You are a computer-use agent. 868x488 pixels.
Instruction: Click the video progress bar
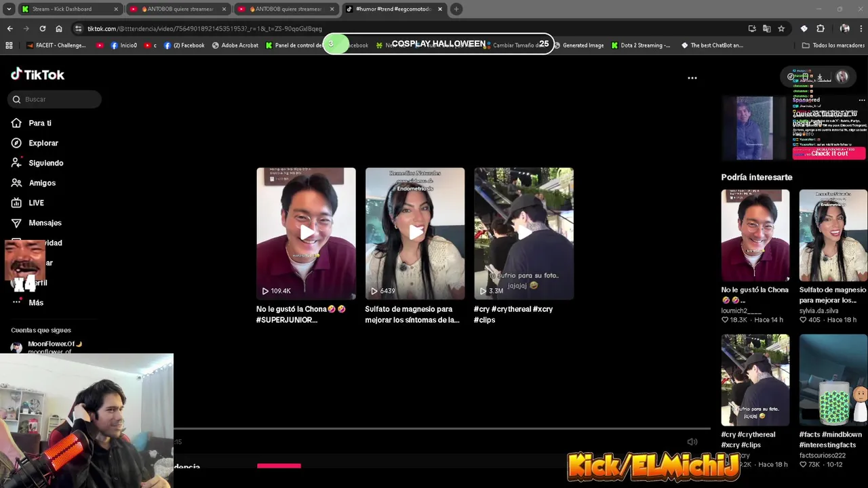(x=442, y=428)
